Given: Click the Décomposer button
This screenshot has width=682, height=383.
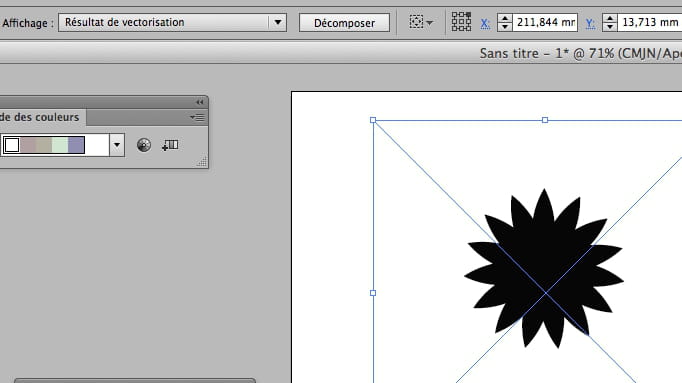Looking at the screenshot, I should [x=344, y=23].
